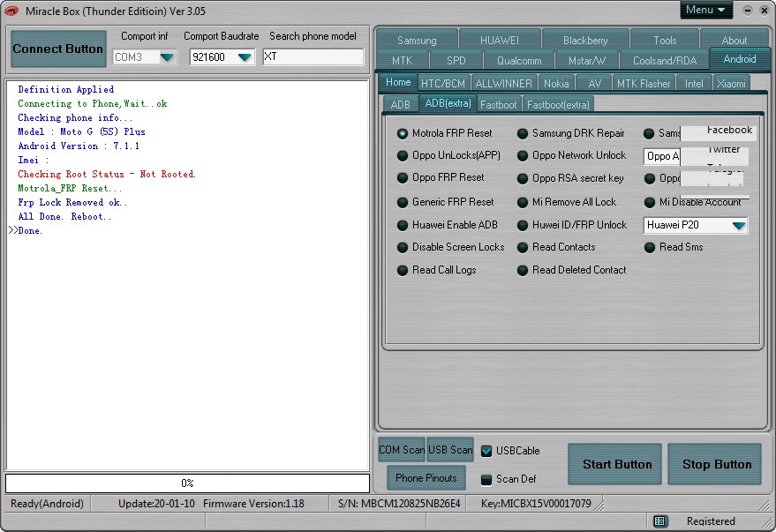This screenshot has width=776, height=532.
Task: Open the Mstar/W tab
Action: [x=586, y=60]
